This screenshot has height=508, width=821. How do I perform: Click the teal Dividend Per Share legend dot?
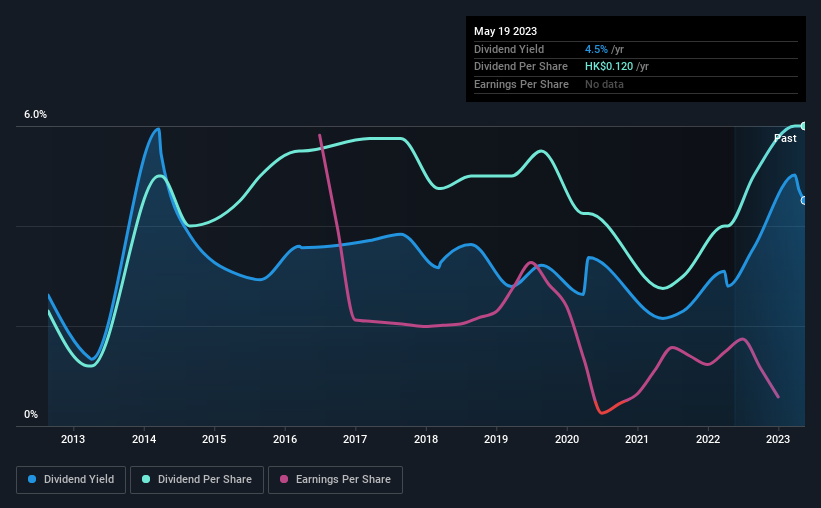point(146,479)
